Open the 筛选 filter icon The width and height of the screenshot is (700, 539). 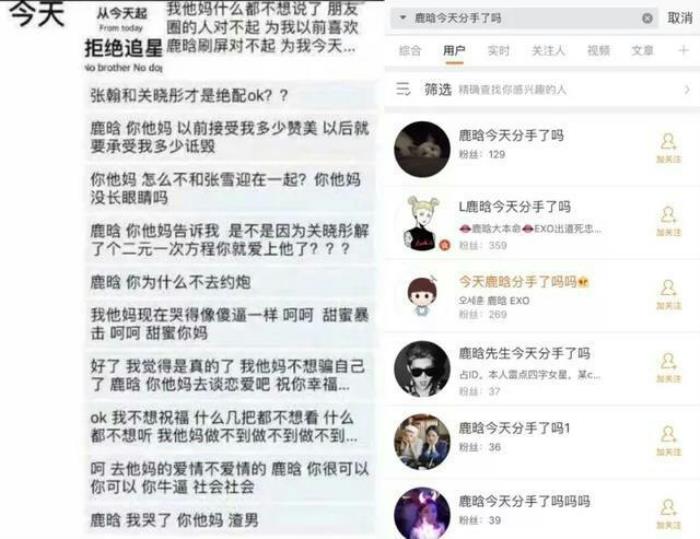point(403,89)
